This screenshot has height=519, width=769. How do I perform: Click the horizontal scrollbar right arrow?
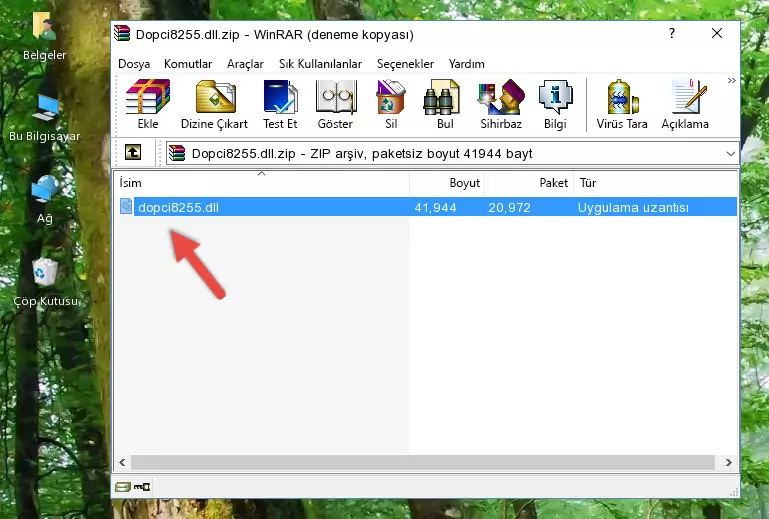729,462
